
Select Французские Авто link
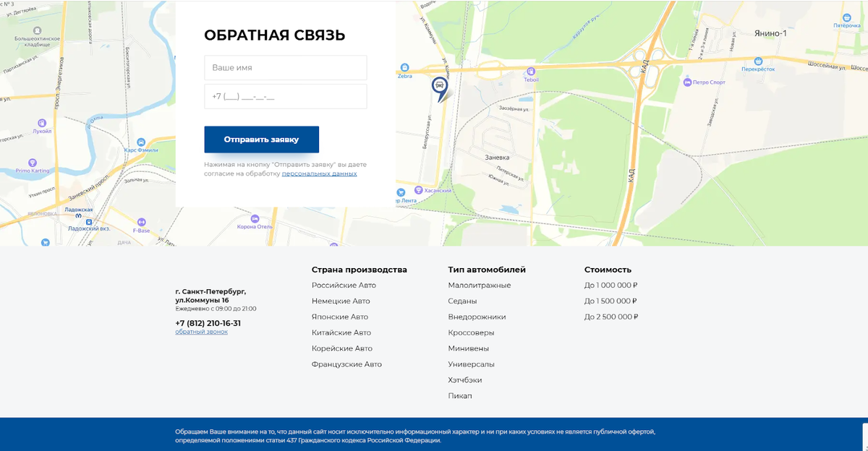(x=346, y=364)
